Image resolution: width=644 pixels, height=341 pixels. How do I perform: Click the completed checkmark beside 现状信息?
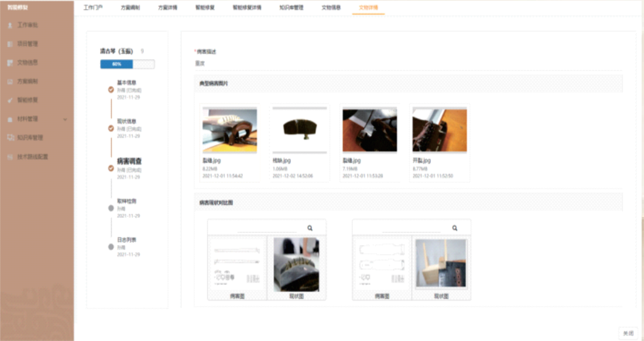click(111, 128)
